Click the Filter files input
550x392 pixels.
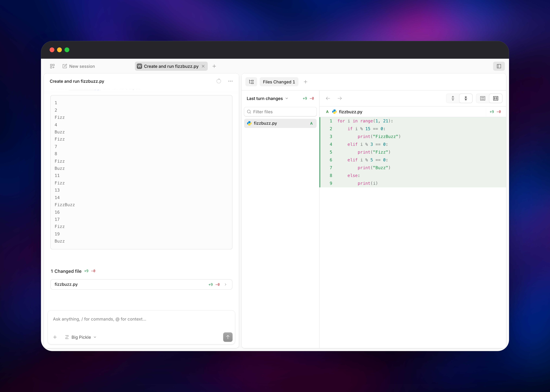[280, 112]
